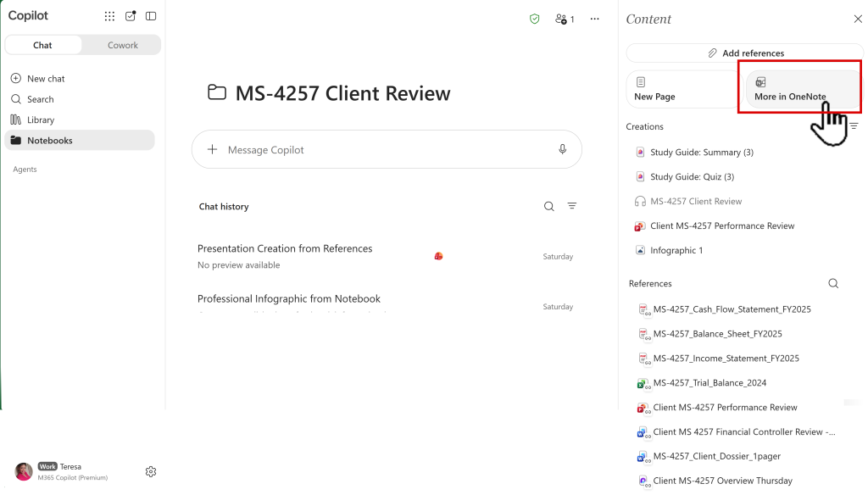Click the microphone dictation icon
Viewport: 868px width, 495px height.
pos(563,149)
